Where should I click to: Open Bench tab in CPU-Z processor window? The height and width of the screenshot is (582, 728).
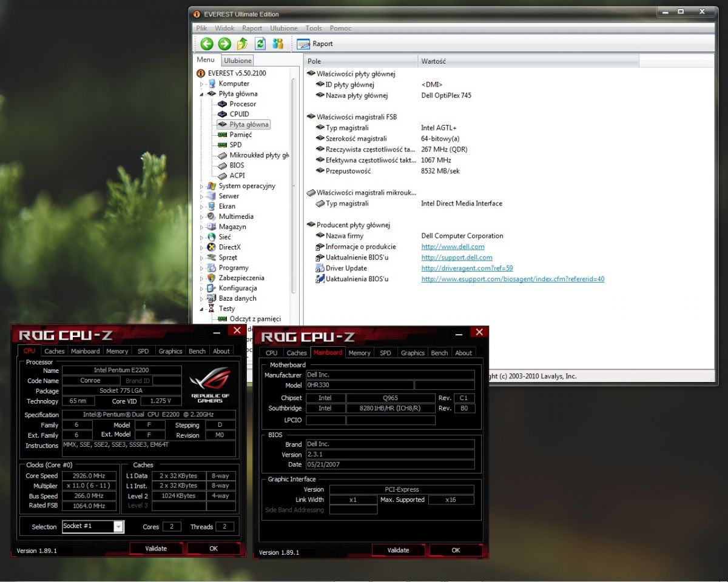(x=197, y=351)
